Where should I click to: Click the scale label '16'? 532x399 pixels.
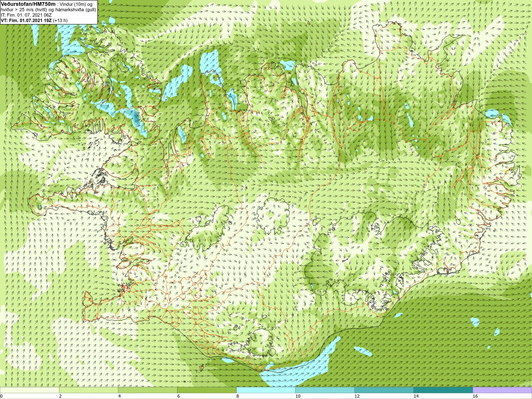click(x=475, y=396)
